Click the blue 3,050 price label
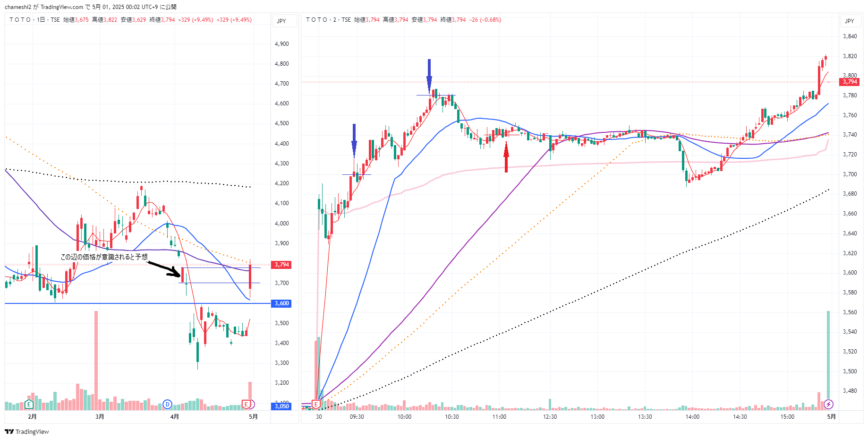The image size is (868, 440). [x=282, y=406]
